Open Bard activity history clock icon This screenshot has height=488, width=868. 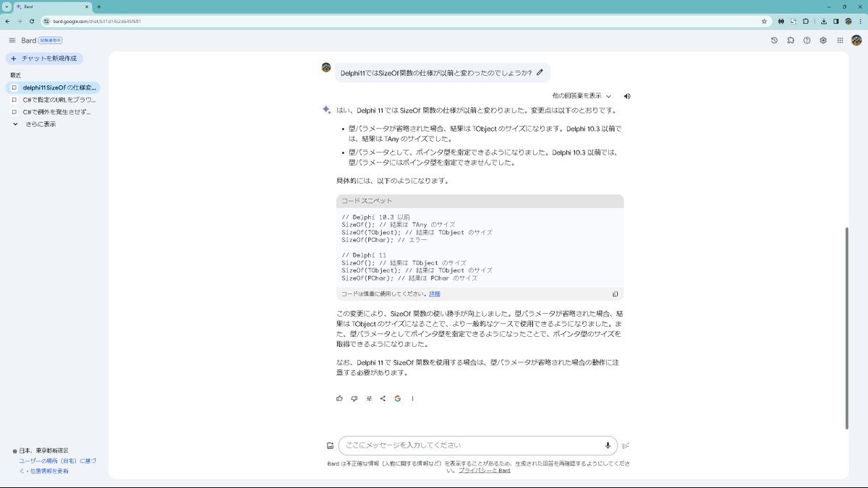[x=774, y=40]
